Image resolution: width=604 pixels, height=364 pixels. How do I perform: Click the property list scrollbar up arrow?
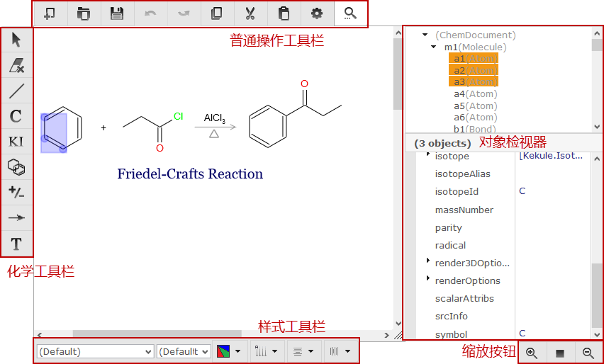tap(597, 158)
